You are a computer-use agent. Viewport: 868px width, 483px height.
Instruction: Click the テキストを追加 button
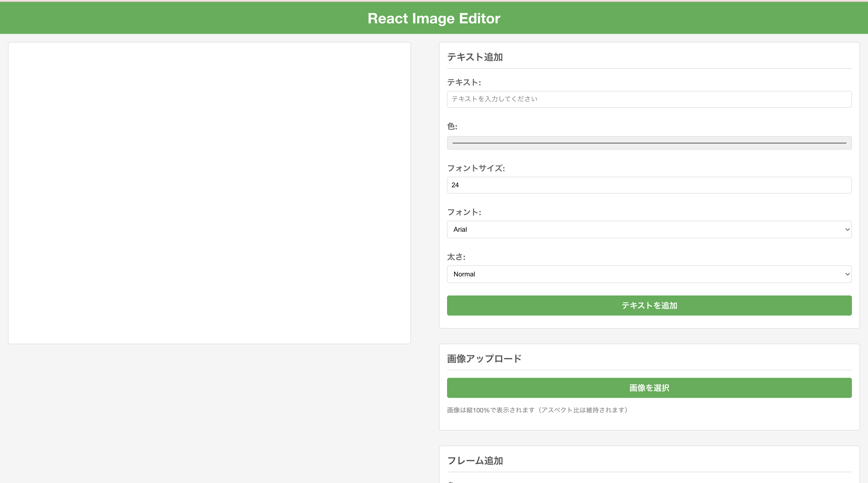click(649, 306)
